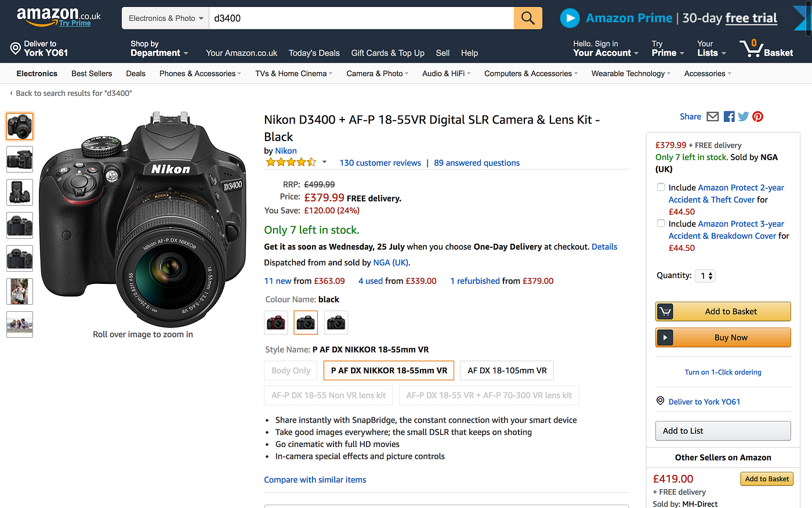Screen dimensions: 812x508
Task: Share product via email envelope icon
Action: 713,117
